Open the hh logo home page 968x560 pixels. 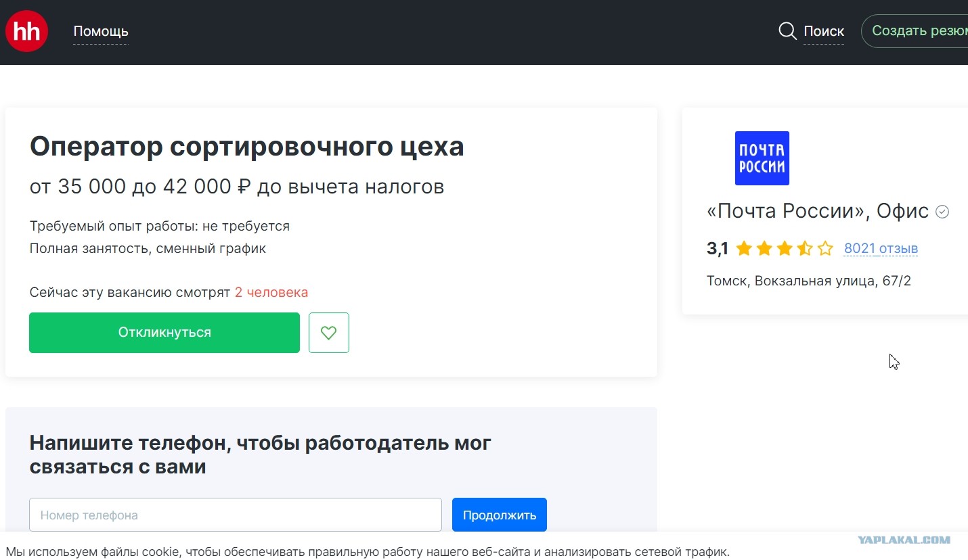tap(26, 31)
